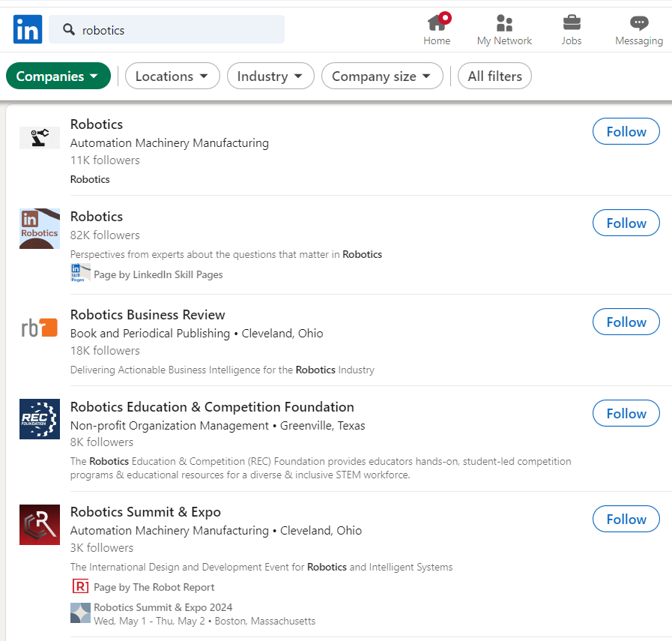672x641 pixels.
Task: Follow the first Robotics company
Action: pos(626,130)
